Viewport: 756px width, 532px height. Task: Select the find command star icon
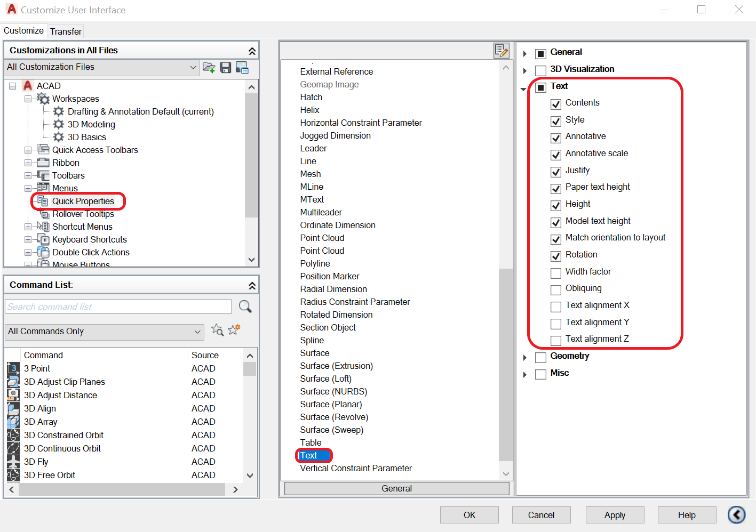coord(218,331)
